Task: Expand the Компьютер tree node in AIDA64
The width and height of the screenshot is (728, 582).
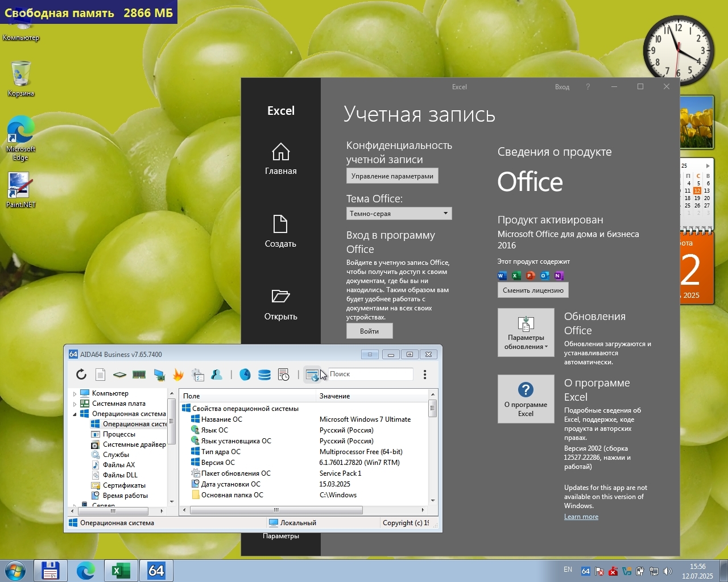Action: click(x=75, y=393)
